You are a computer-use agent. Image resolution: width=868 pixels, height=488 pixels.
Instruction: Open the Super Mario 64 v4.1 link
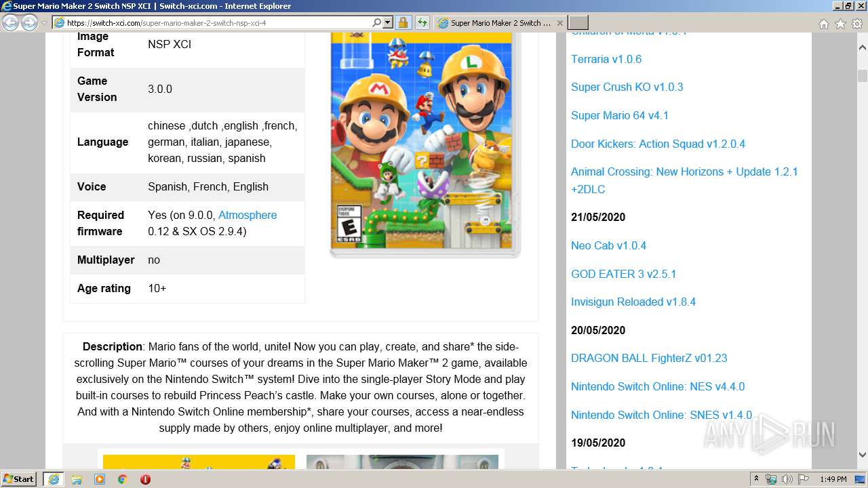620,115
